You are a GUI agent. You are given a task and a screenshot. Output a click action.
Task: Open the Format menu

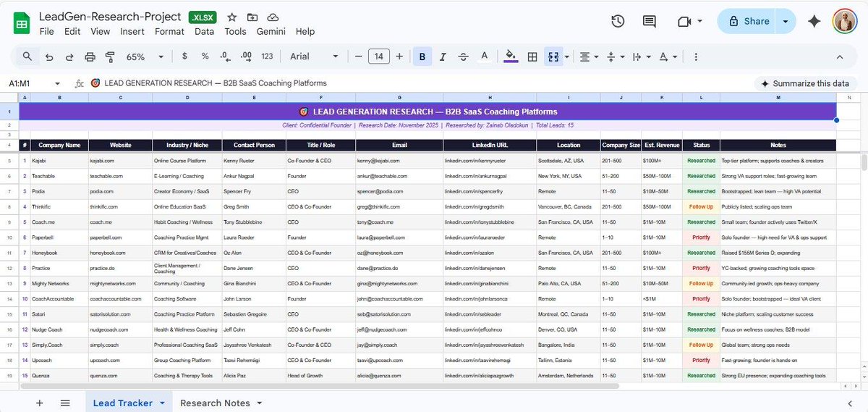point(169,31)
